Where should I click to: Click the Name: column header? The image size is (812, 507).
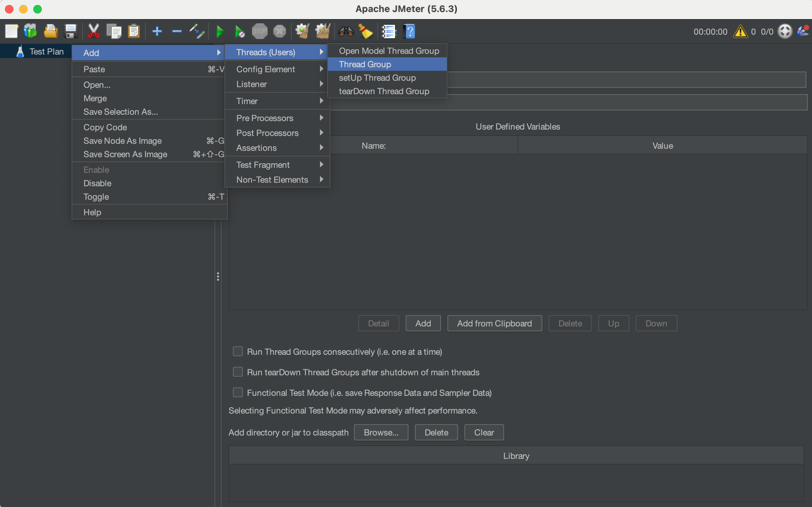pos(373,146)
